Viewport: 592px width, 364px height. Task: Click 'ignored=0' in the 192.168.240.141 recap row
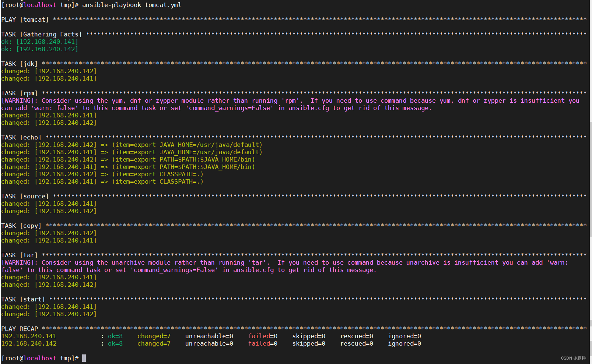pyautogui.click(x=404, y=336)
